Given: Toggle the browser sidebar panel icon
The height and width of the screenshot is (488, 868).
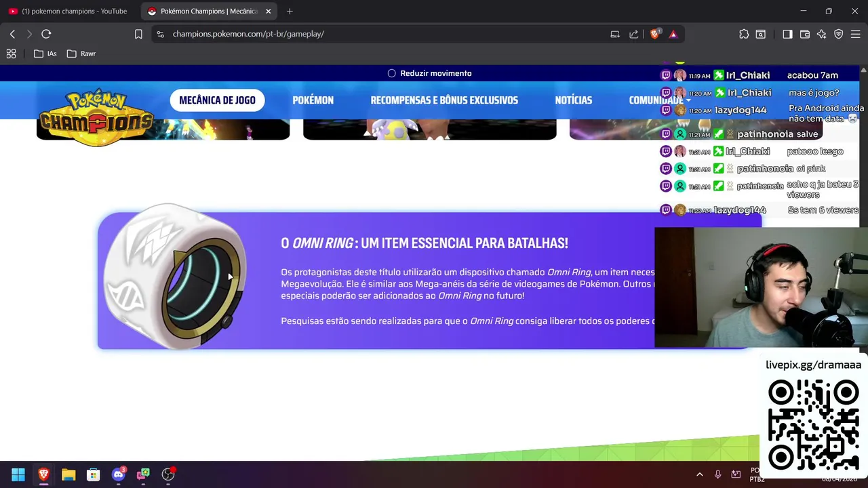Looking at the screenshot, I should pos(787,34).
